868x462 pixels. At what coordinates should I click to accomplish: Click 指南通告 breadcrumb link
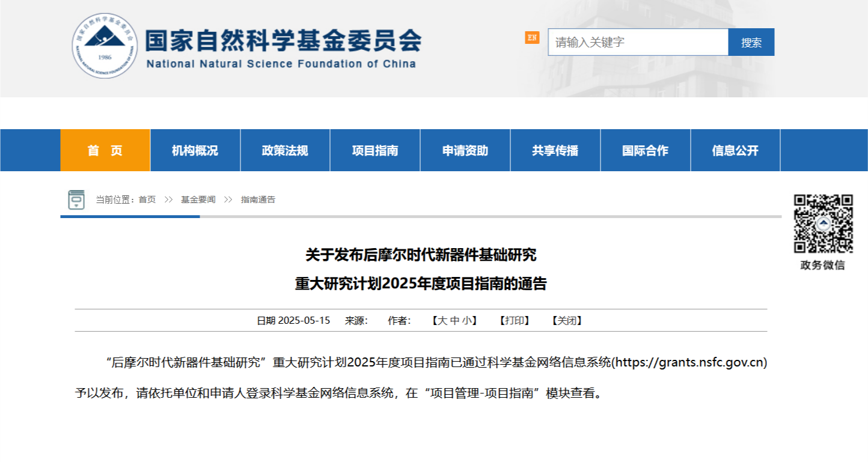tap(258, 199)
